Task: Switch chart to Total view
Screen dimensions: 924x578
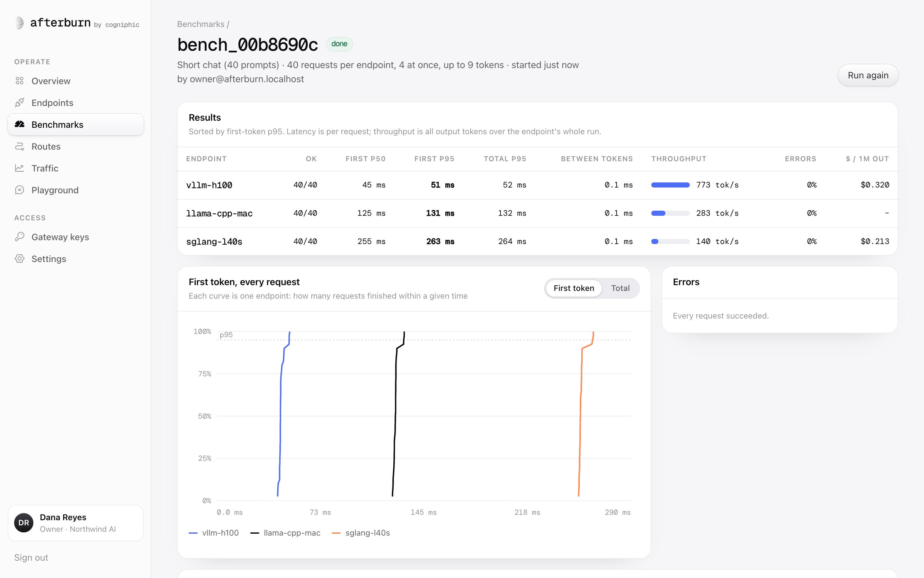Action: pos(620,288)
